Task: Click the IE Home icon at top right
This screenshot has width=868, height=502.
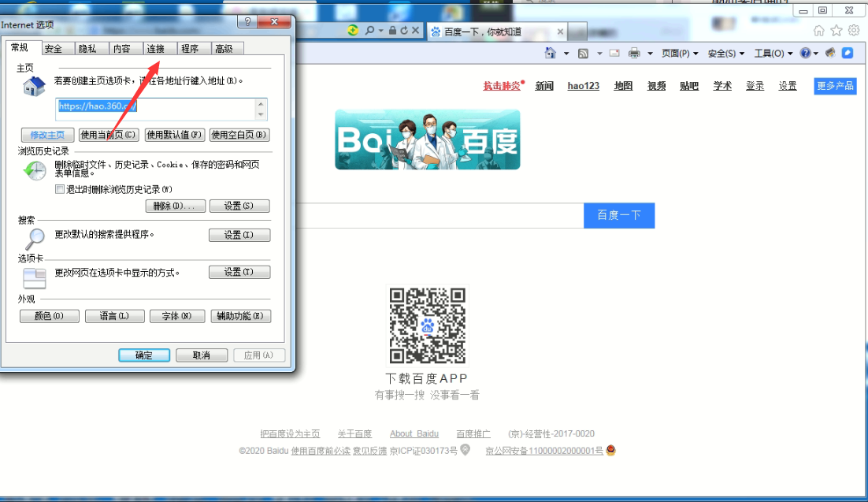Action: (x=818, y=31)
